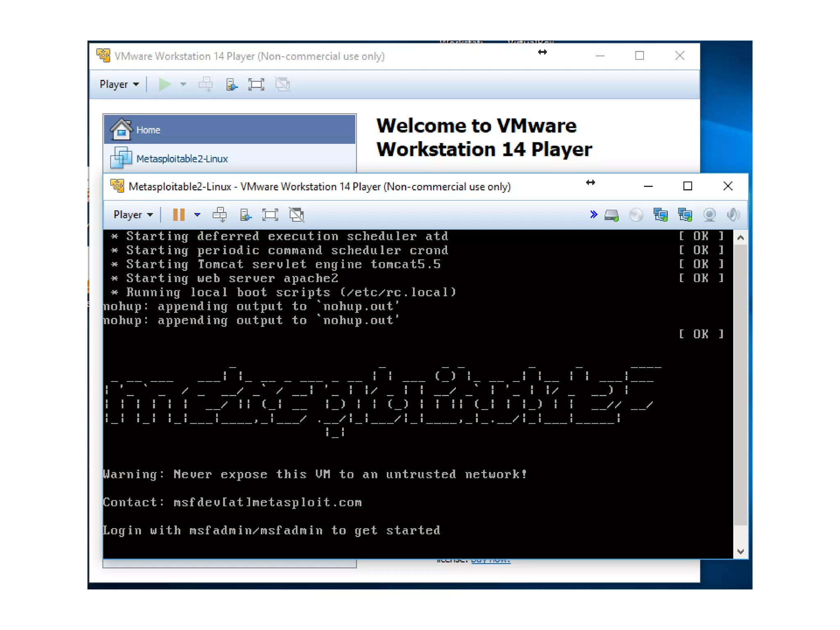The image size is (840, 630).
Task: Click the Metasploitable2 removable devices toolbar icon
Action: click(x=245, y=215)
